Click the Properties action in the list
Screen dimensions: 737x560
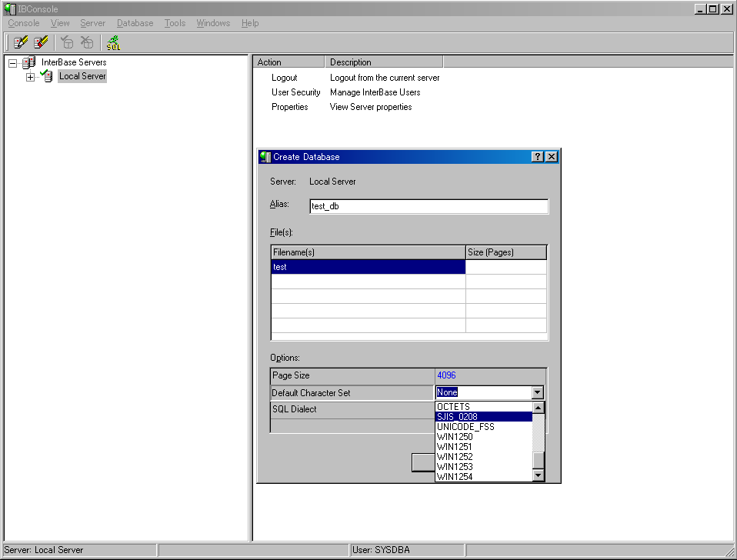(x=289, y=107)
